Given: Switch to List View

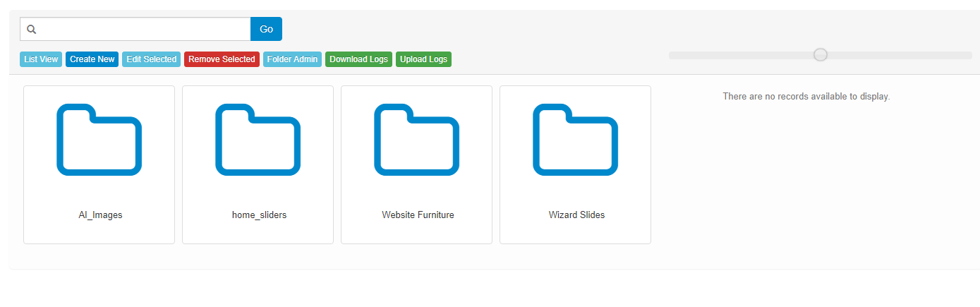Looking at the screenshot, I should (41, 59).
